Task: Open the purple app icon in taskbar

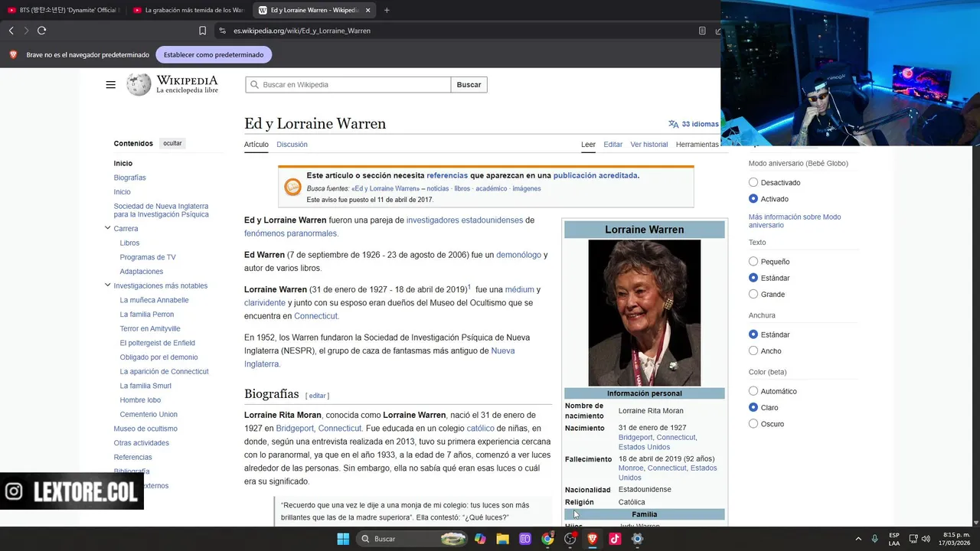Action: point(525,539)
